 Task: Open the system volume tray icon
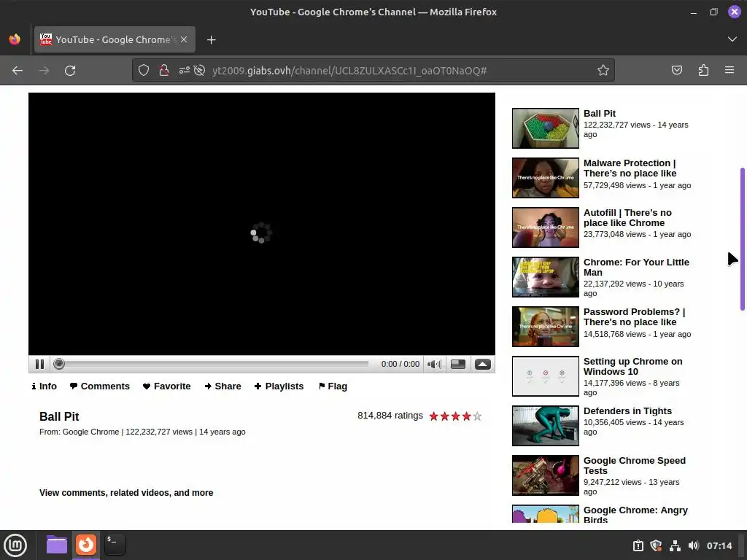pos(693,545)
